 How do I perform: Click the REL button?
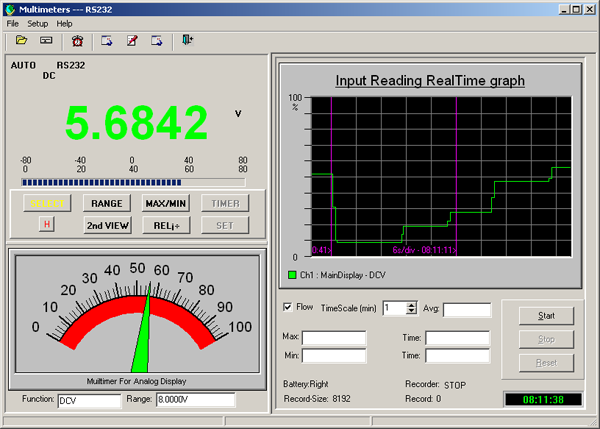(x=166, y=225)
